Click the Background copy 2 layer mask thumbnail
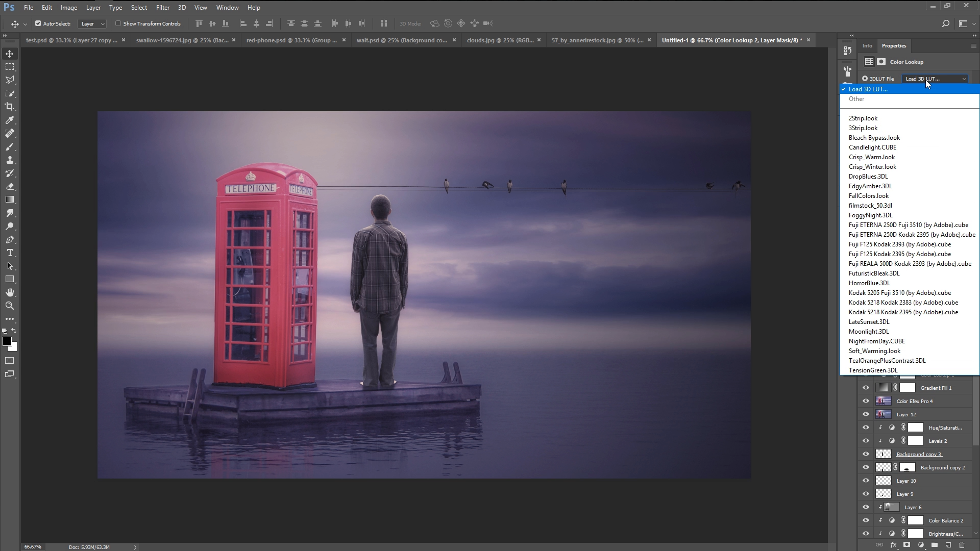980x551 pixels. click(907, 467)
